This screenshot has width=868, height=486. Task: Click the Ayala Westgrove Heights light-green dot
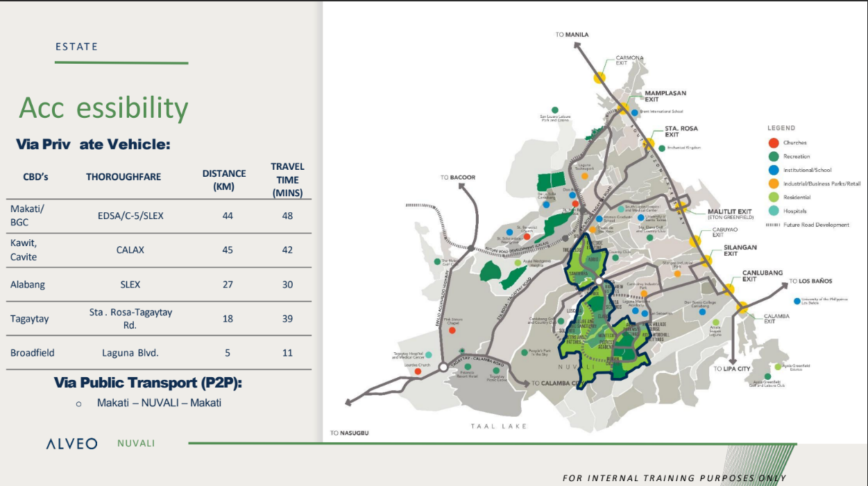[x=518, y=263]
